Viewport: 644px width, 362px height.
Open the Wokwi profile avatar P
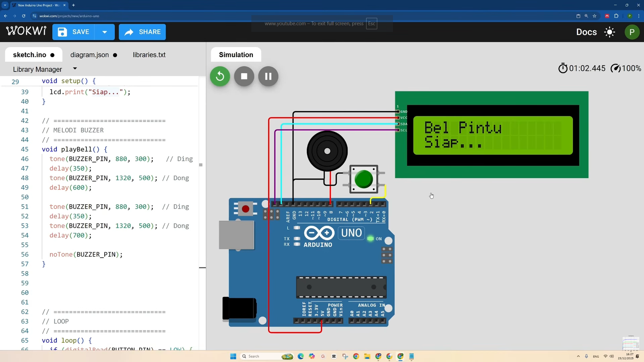[x=632, y=32]
